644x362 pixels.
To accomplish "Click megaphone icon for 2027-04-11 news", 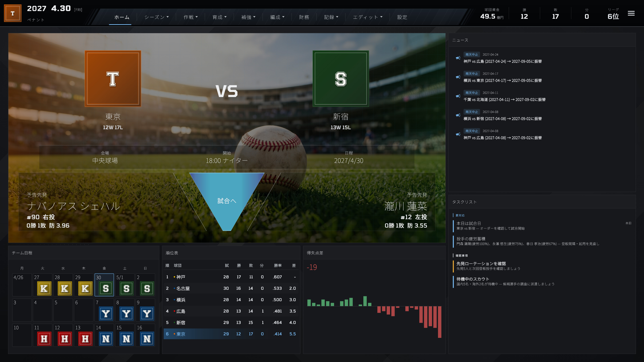I will 458,96.
